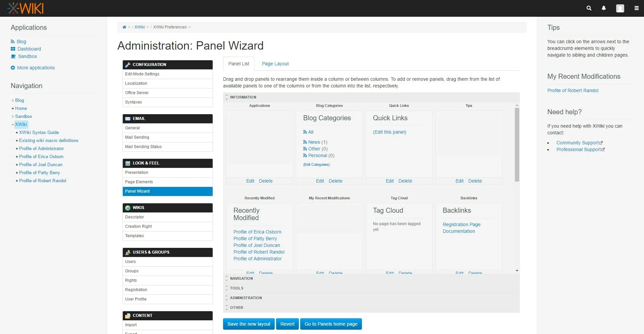644x334 pixels.
Task: Open the hamburger drawer menu icon
Action: (636, 8)
